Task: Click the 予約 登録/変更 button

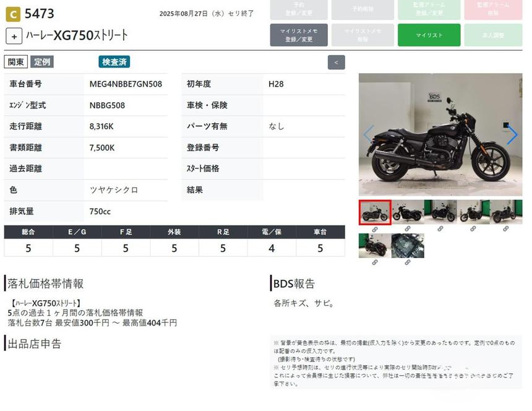Action: (x=299, y=9)
